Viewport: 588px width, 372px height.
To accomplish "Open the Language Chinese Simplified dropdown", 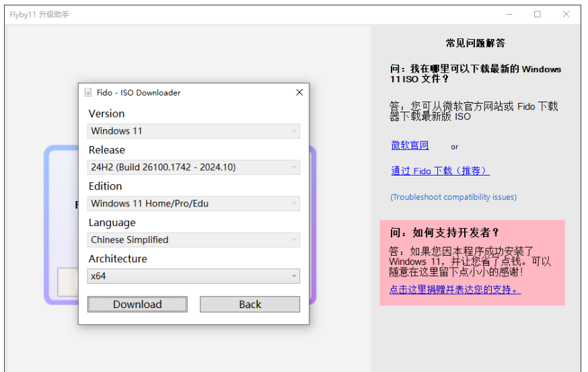I will tap(194, 239).
